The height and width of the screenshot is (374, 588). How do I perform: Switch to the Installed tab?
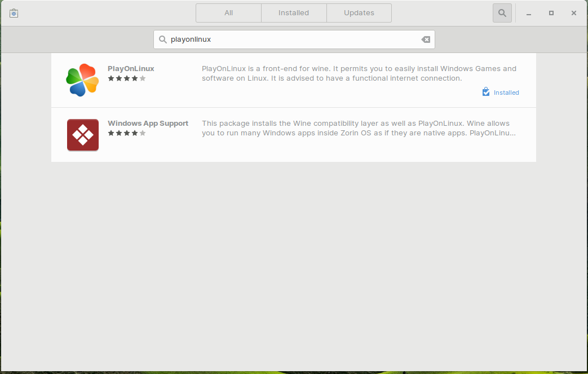point(294,13)
